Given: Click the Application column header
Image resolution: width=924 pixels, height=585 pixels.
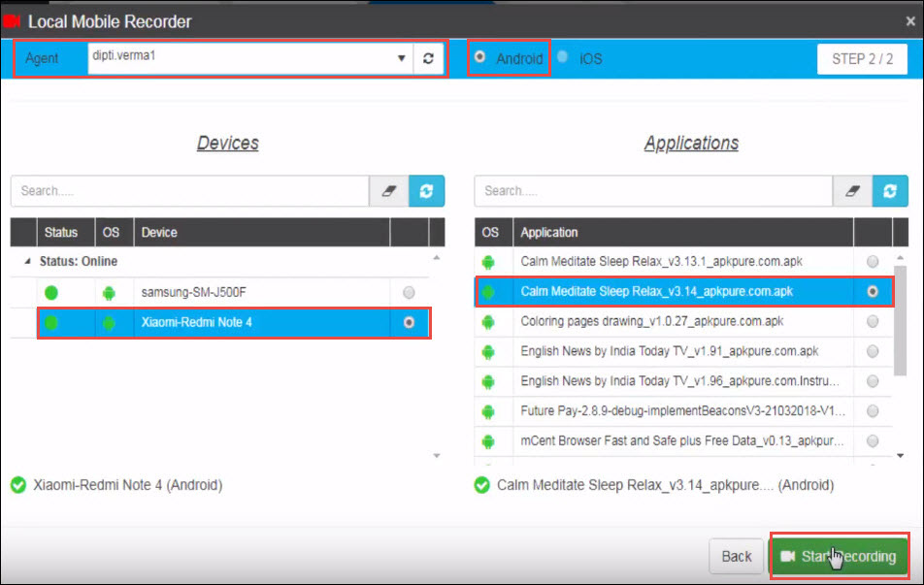Looking at the screenshot, I should (679, 233).
